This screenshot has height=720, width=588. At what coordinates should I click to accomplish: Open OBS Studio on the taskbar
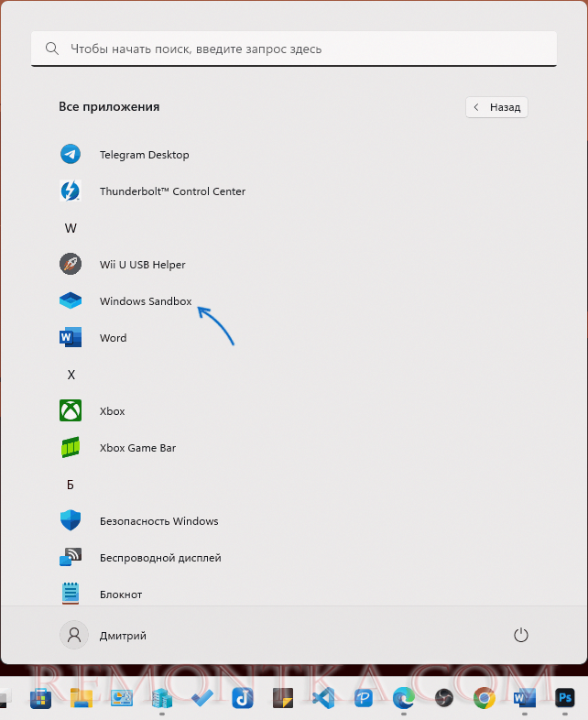(444, 698)
